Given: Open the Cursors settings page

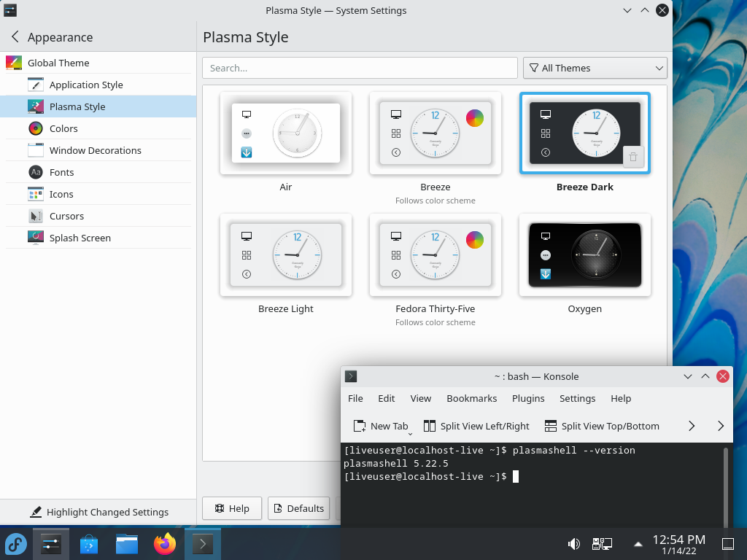Looking at the screenshot, I should 98,216.
